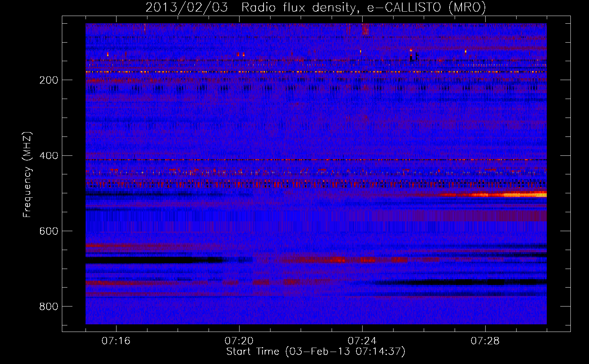Click the 'Frequency (MHZ)' axis label
The image size is (589, 364).
27,175
